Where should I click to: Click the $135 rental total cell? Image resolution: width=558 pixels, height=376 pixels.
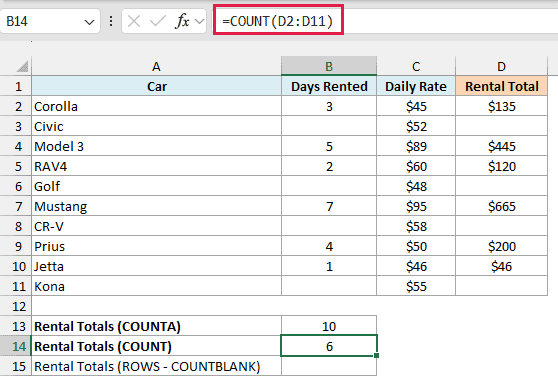click(501, 106)
